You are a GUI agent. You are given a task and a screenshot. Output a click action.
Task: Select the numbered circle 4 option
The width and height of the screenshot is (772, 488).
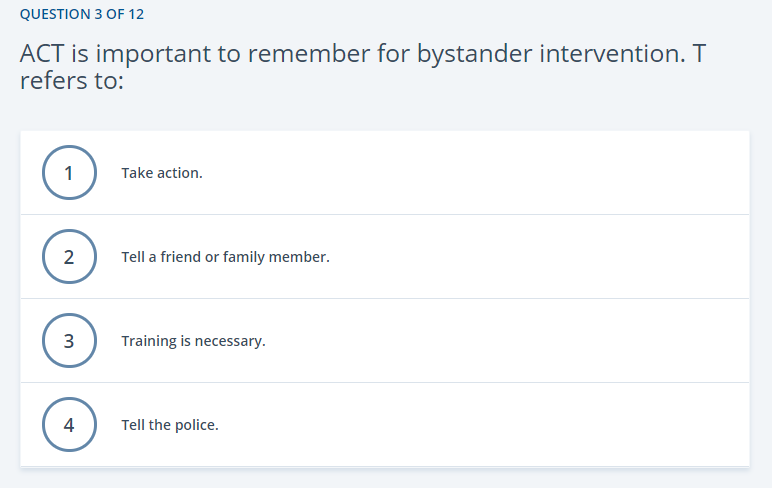pos(69,424)
